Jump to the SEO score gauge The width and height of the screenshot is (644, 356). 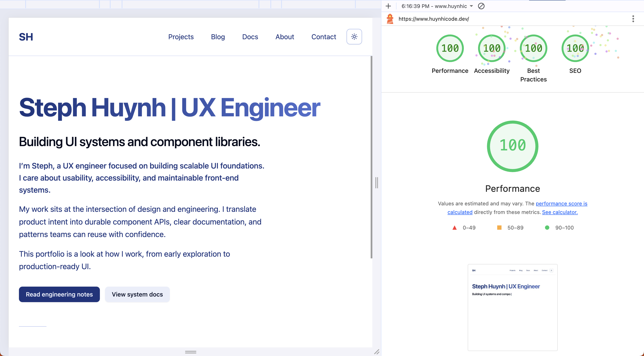[x=575, y=48]
